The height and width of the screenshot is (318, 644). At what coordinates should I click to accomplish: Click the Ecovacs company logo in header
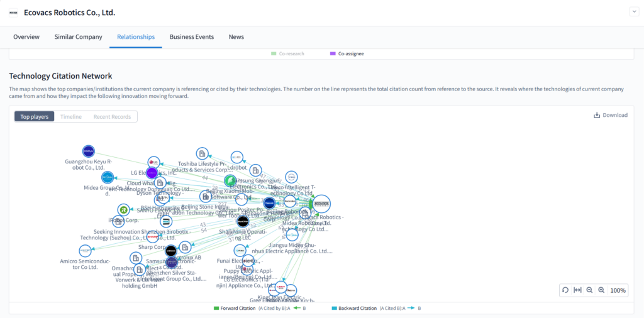coord(13,13)
